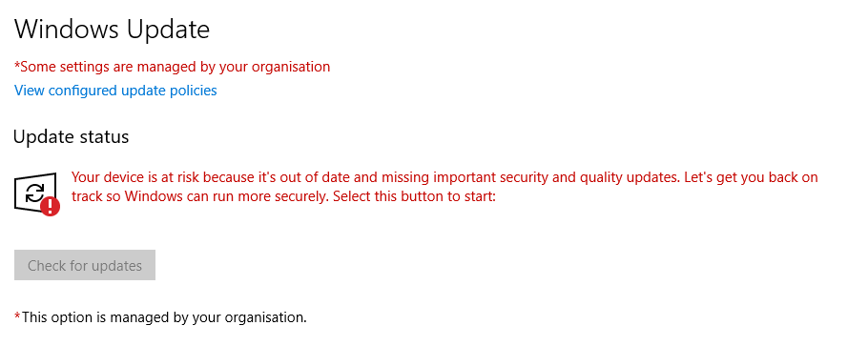Click the update status sync arrows icon
This screenshot has height=346, width=868.
34,193
